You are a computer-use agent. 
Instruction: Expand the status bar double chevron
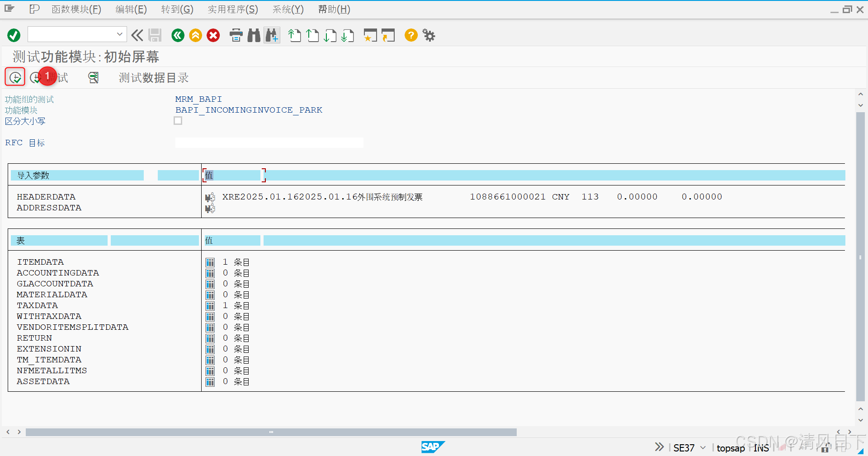click(x=659, y=446)
